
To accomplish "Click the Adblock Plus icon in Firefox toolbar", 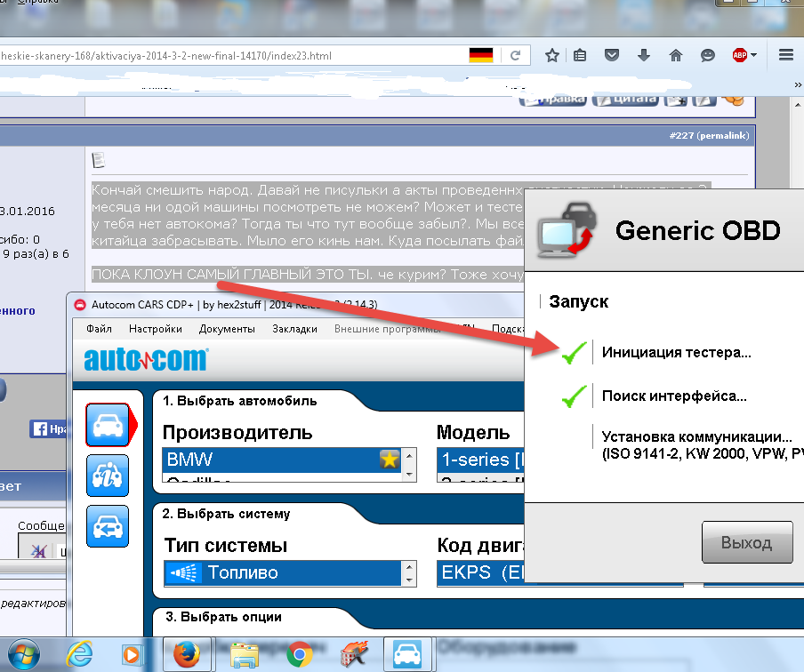I will [x=738, y=55].
